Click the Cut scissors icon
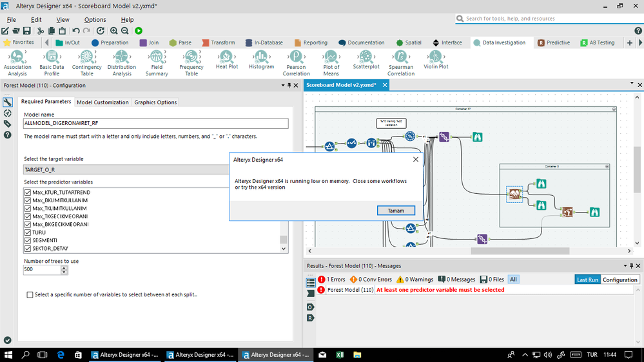The height and width of the screenshot is (362, 644). pyautogui.click(x=40, y=31)
